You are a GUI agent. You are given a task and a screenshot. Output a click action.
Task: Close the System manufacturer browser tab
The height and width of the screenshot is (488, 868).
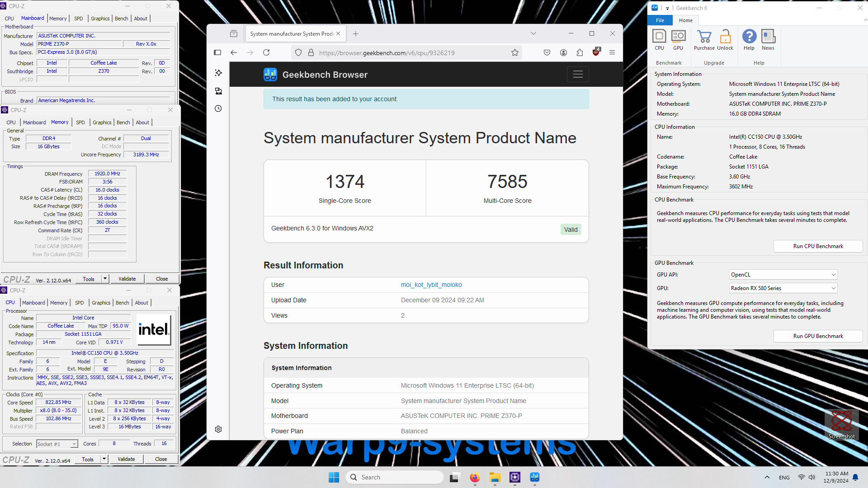click(x=338, y=34)
